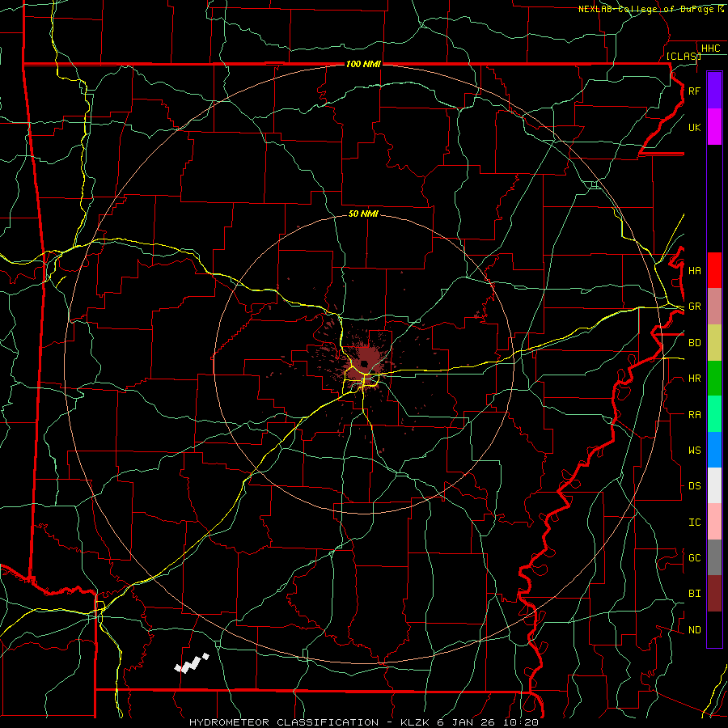Click the HA red legend swatch

(714, 270)
